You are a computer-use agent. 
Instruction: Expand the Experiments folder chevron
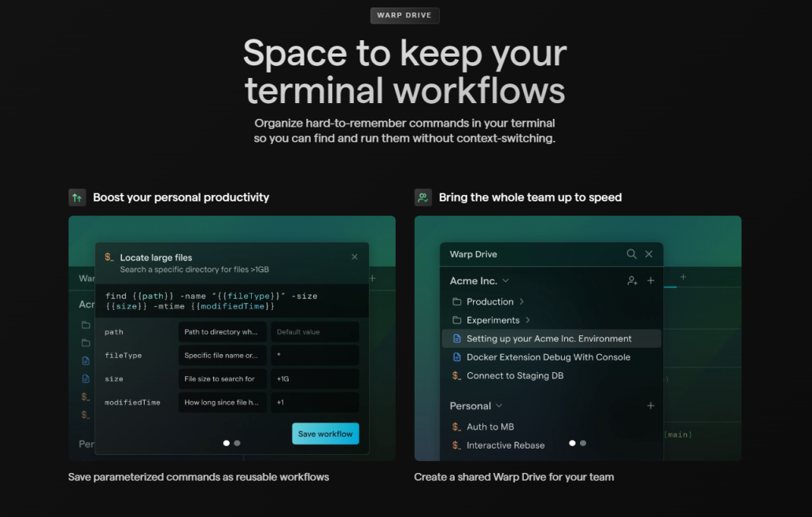click(x=528, y=320)
